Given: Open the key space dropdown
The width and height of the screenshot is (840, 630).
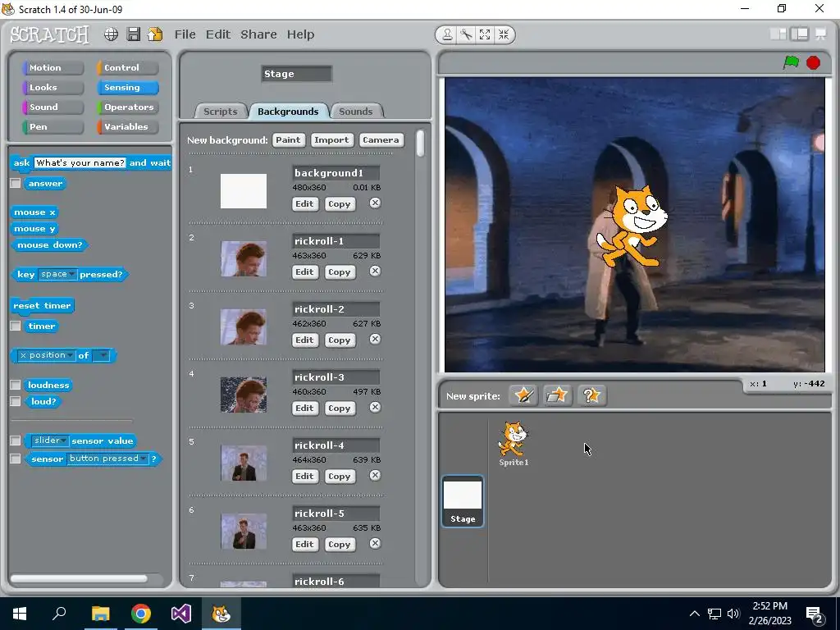Looking at the screenshot, I should click(x=58, y=274).
